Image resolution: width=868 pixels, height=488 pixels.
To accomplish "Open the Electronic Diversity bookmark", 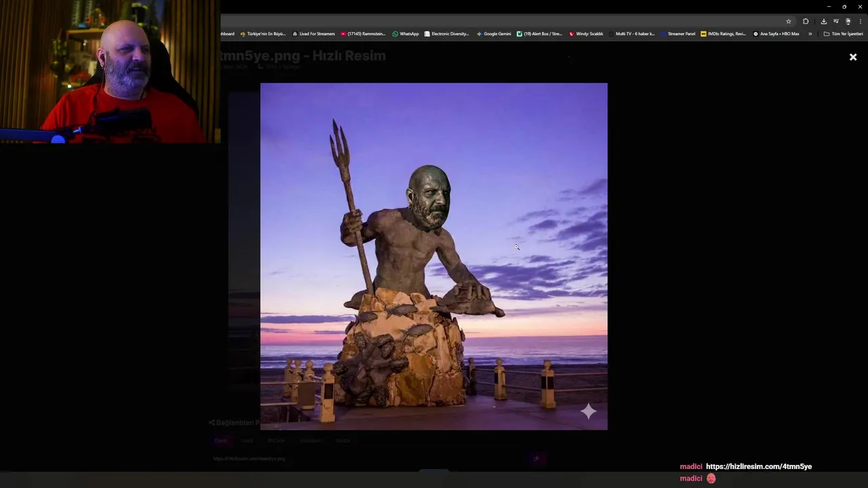I will click(x=446, y=34).
